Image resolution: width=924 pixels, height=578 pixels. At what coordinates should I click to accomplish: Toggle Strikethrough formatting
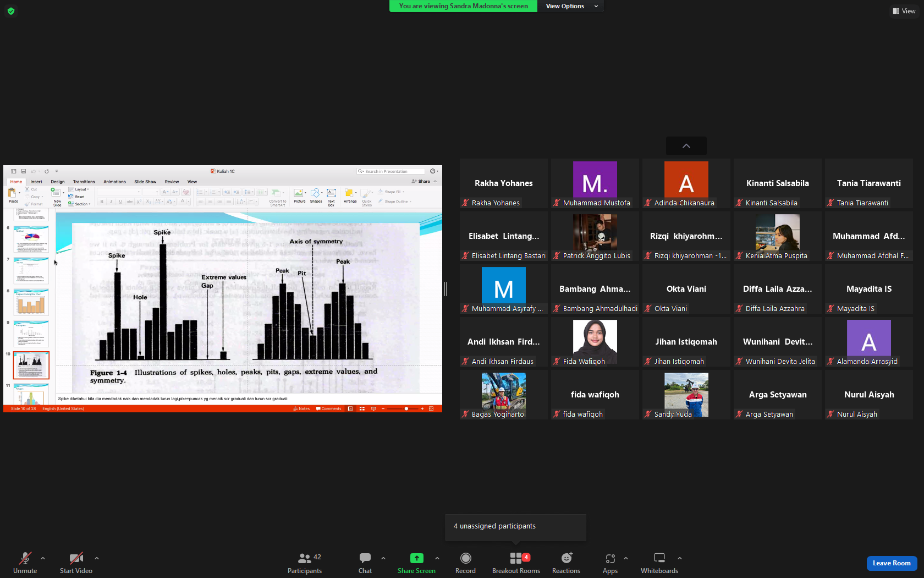pos(130,201)
